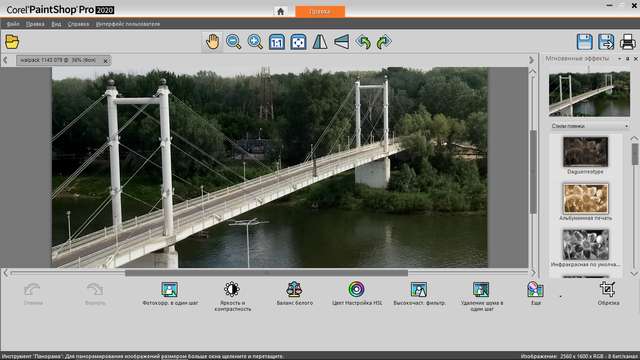
Task: Click the bridge photo on the canvas
Action: pos(269,167)
